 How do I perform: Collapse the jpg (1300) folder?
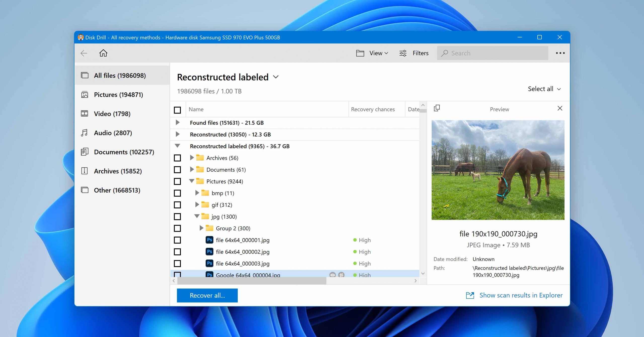(x=197, y=216)
